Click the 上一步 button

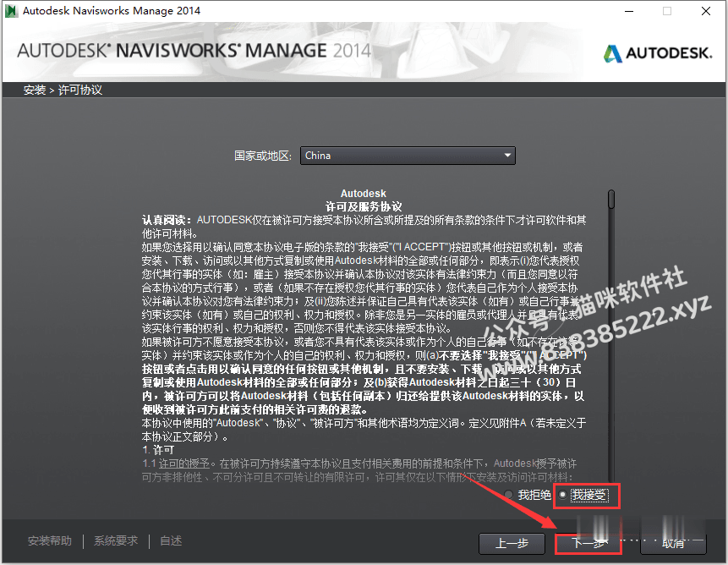tap(512, 543)
